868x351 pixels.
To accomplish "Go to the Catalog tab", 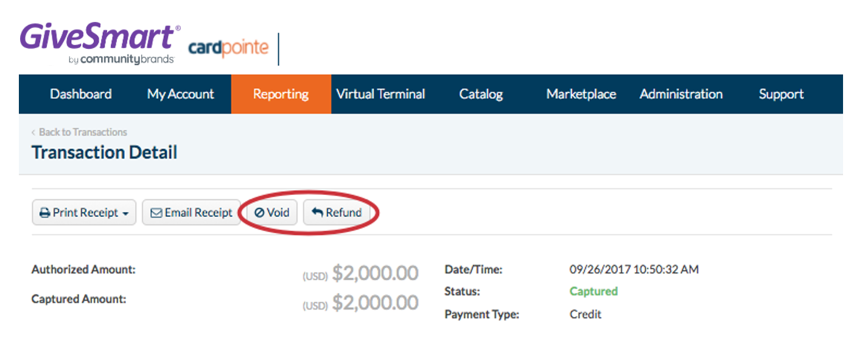I will [481, 94].
